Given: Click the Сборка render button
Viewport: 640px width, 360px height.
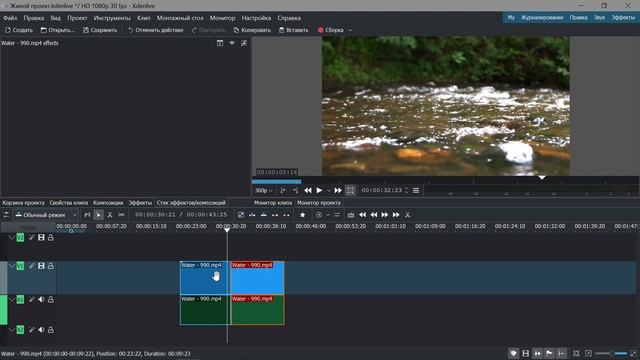Looking at the screenshot, I should point(331,30).
